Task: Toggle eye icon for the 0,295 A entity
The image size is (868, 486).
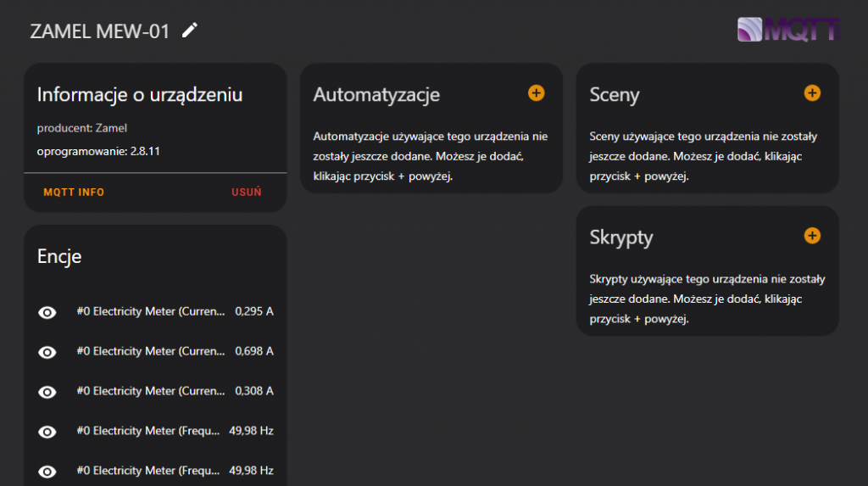Action: 48,312
